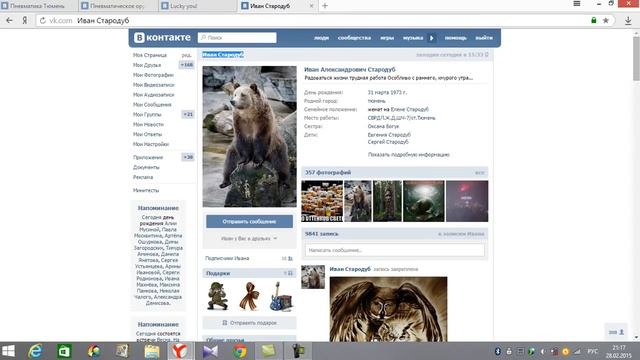Open Мои Группы in sidebar
The height and width of the screenshot is (360, 640).
pos(147,115)
